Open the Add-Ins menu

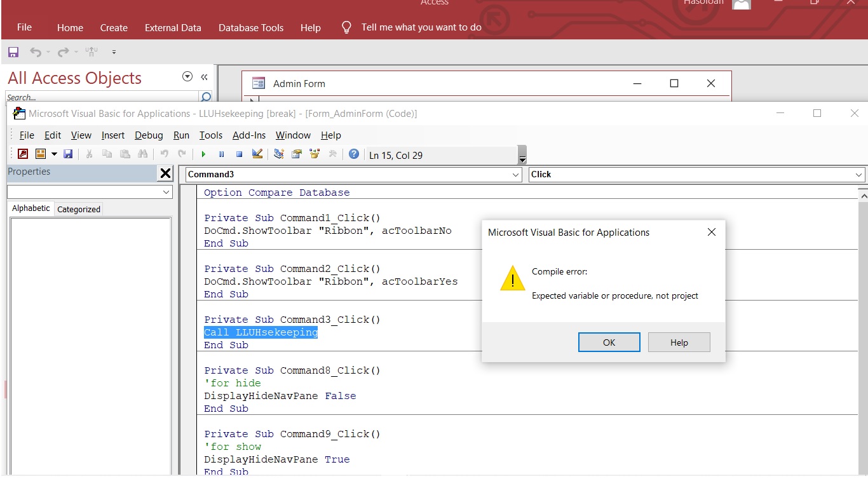coord(249,135)
